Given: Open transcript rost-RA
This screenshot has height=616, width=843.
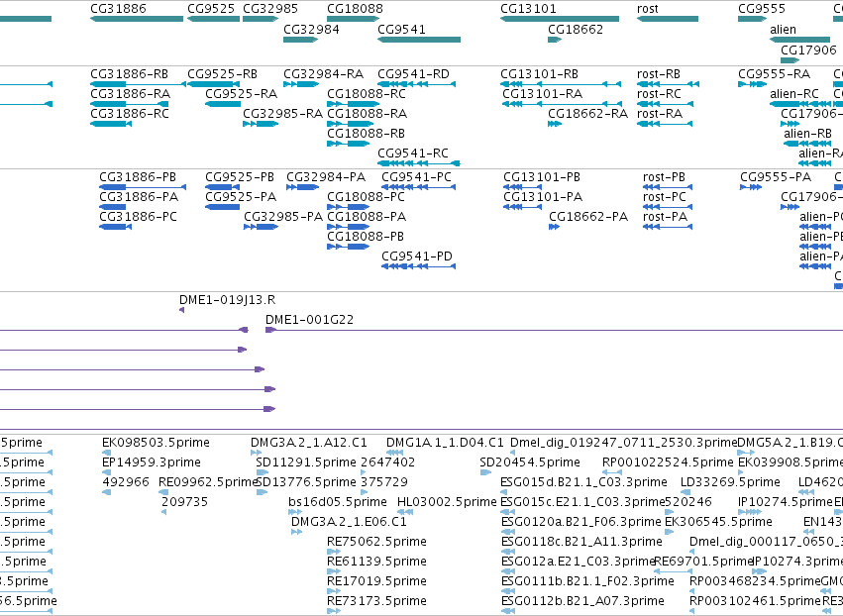Looking at the screenshot, I should coord(660,114).
